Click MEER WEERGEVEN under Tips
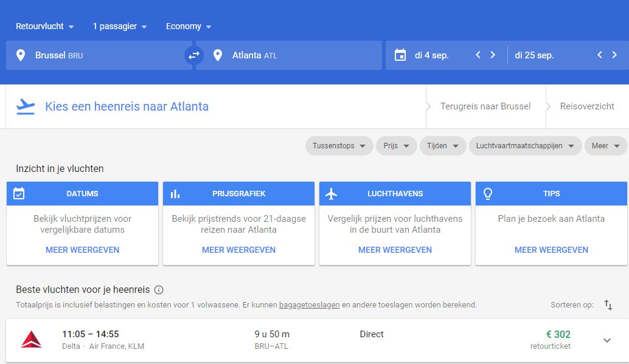 551,250
